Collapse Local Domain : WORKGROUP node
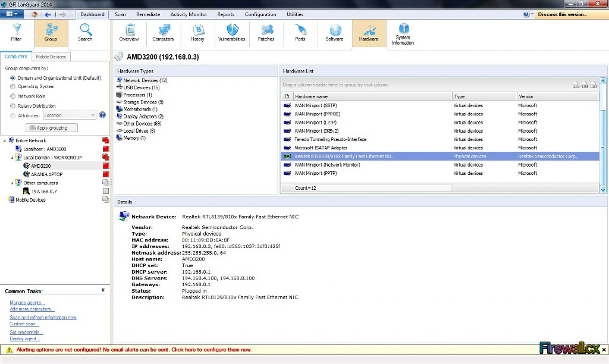Viewport: 609px width, 364px height. pos(12,158)
